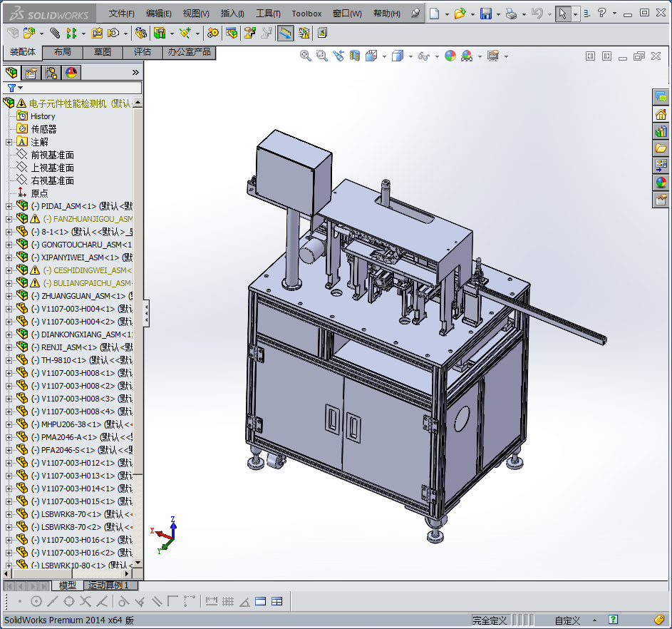672x629 pixels.
Task: Open the Edit Appearance color ball icon
Action: 450,56
